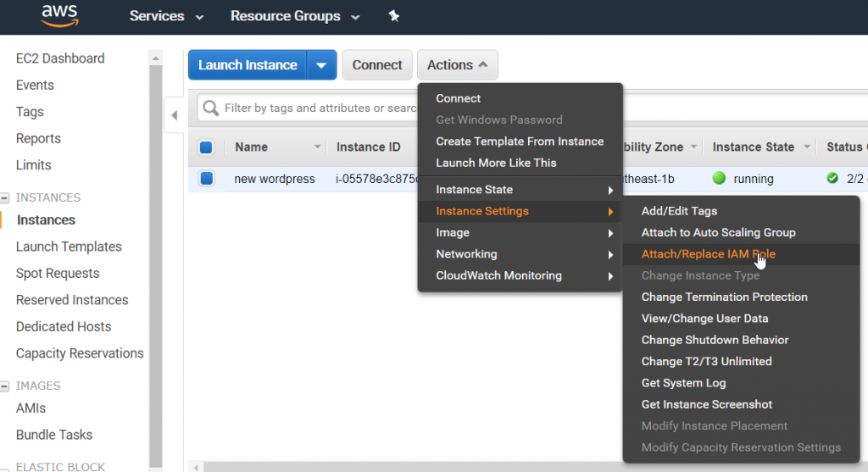Open Dedicated Hosts page
868x472 pixels.
tap(64, 326)
